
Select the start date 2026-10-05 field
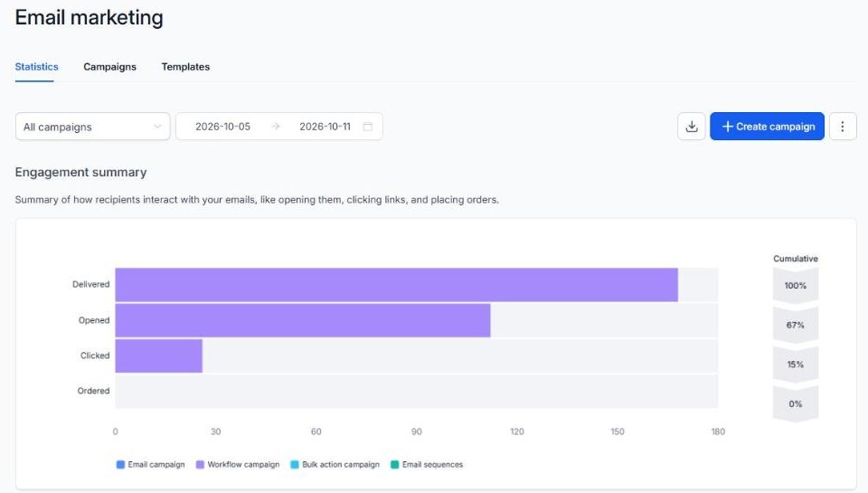point(222,127)
